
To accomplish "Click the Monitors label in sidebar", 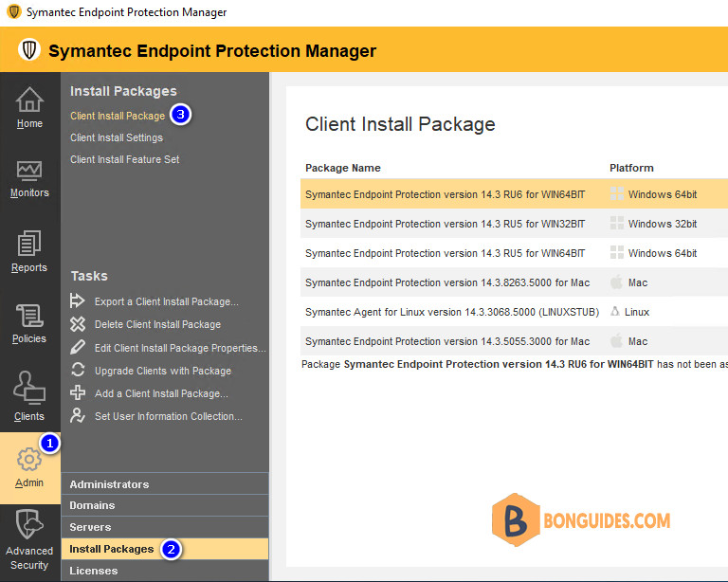I will (29, 192).
